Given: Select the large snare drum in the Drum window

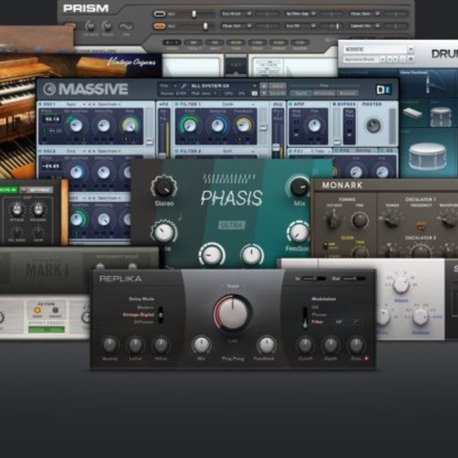Looking at the screenshot, I should tap(427, 157).
